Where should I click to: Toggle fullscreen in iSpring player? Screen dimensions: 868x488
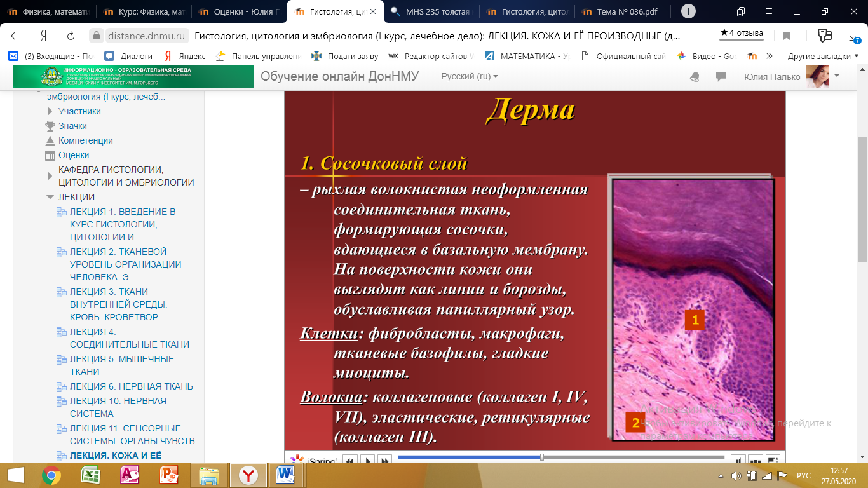click(773, 460)
